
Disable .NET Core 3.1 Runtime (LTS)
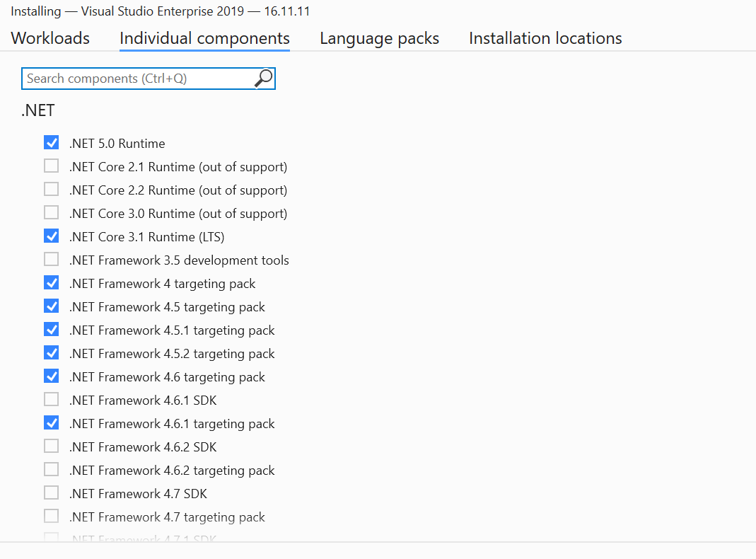coord(51,236)
